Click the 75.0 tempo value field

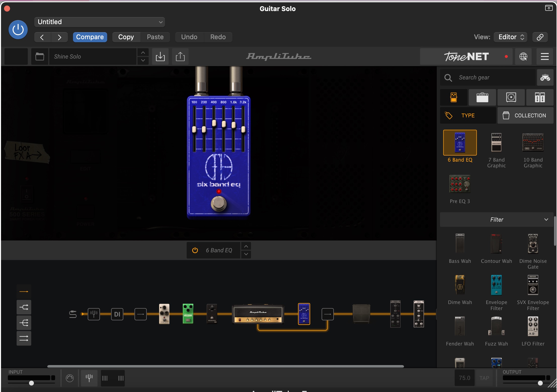(x=464, y=378)
